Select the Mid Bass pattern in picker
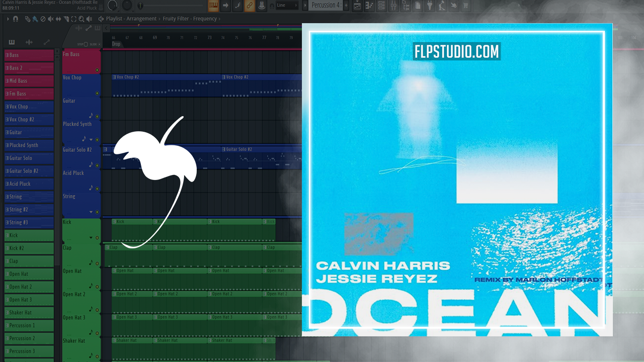Screen dimensions: 644x362 29,81
